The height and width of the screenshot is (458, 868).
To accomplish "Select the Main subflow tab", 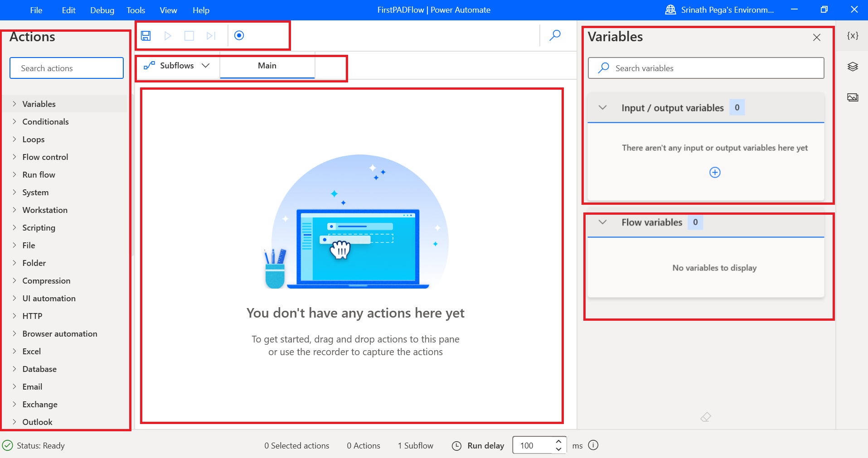I will (x=267, y=66).
